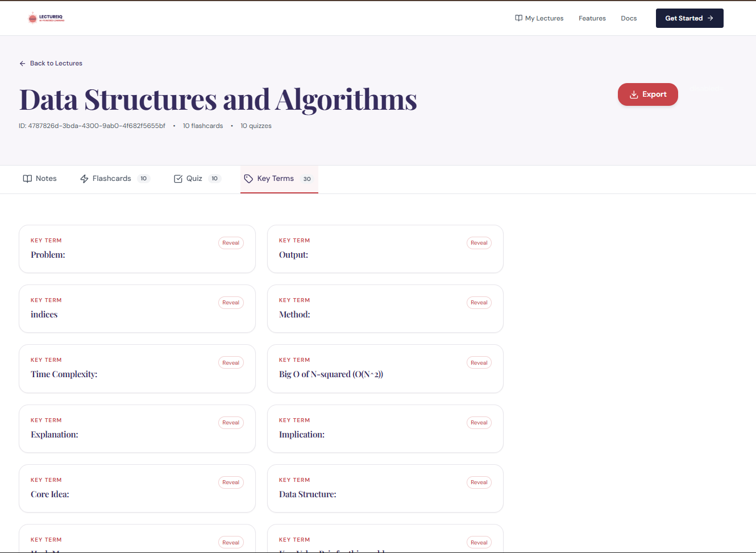Screen dimensions: 756x553
Task: Reveal the Method: key term
Action: 479,303
